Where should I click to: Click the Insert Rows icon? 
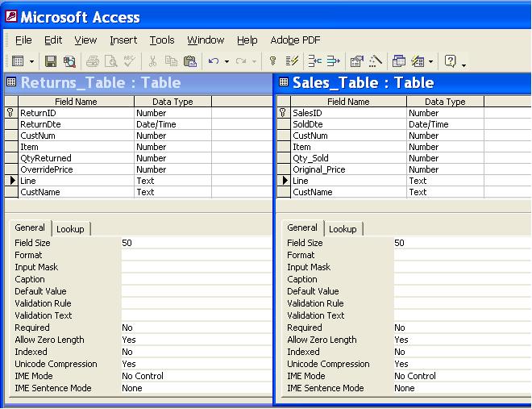tap(315, 61)
